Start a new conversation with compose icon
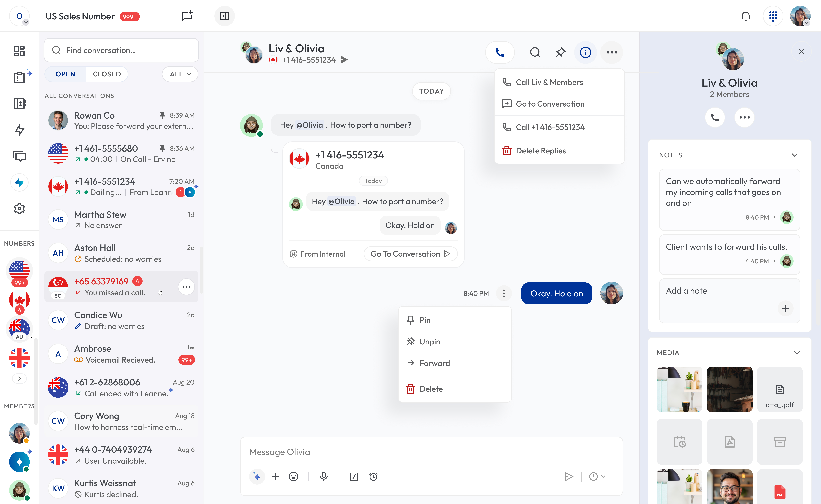This screenshot has width=821, height=504. click(187, 16)
